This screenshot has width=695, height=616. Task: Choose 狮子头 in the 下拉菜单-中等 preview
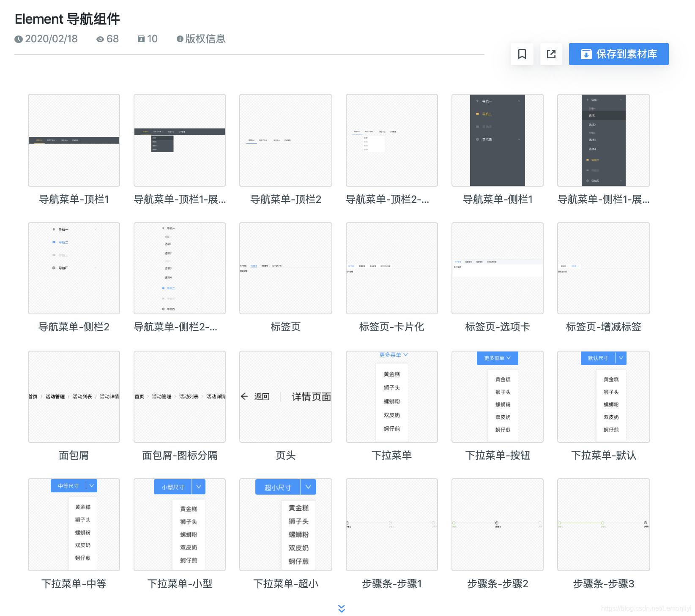point(83,520)
